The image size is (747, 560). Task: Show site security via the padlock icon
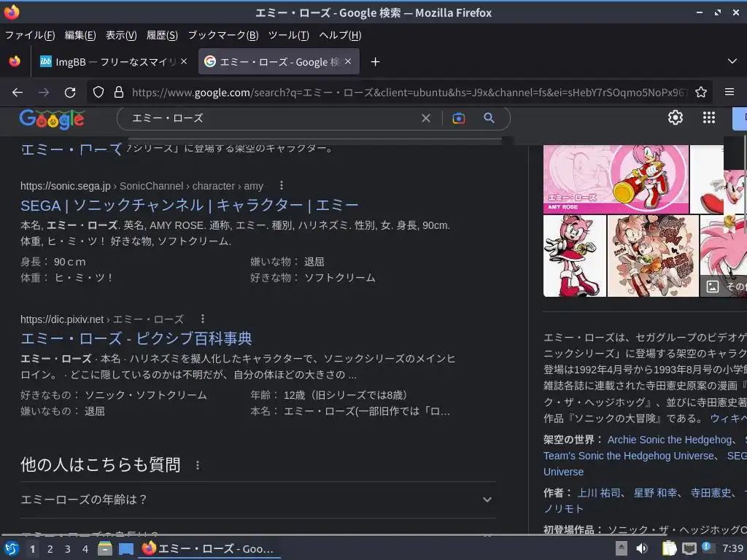click(x=119, y=92)
